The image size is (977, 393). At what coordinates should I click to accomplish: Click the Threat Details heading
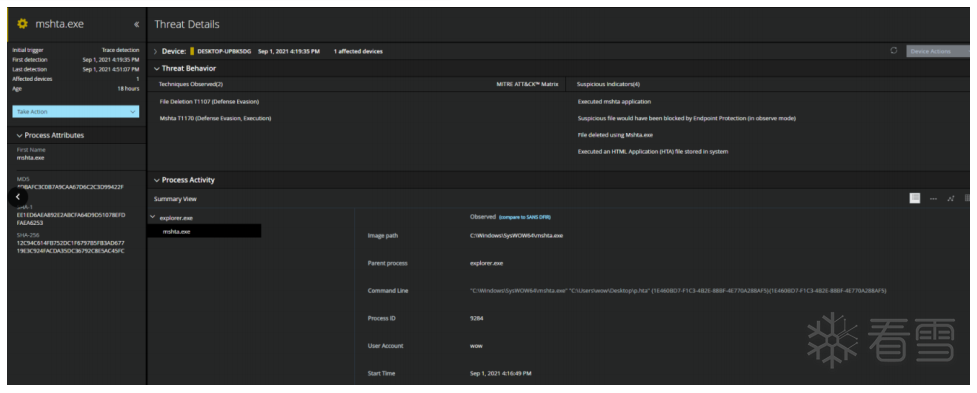pyautogui.click(x=187, y=24)
